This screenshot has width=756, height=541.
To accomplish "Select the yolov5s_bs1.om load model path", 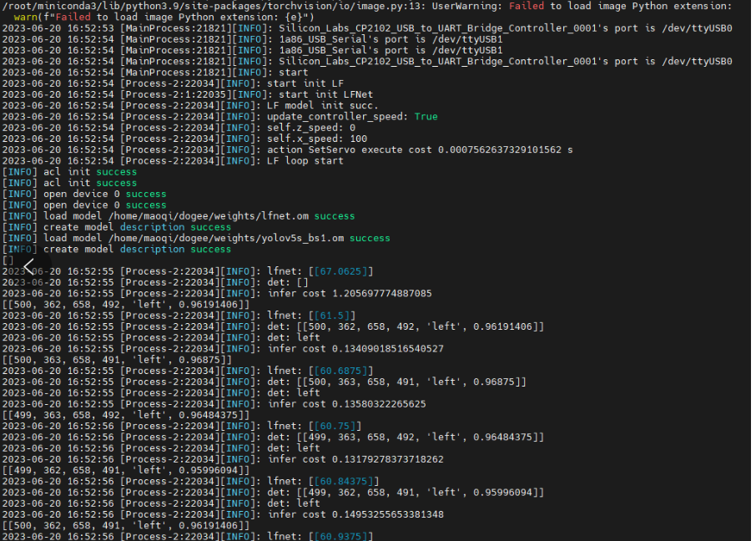I will 226,239.
